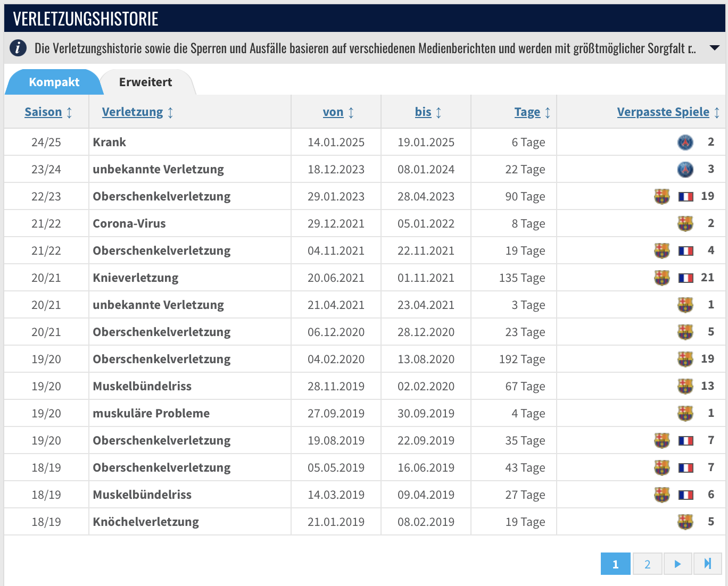Image resolution: width=728 pixels, height=586 pixels.
Task: Click Barcelona crest in 05.05.2019 Oberschenkelverletzung row
Action: click(662, 467)
